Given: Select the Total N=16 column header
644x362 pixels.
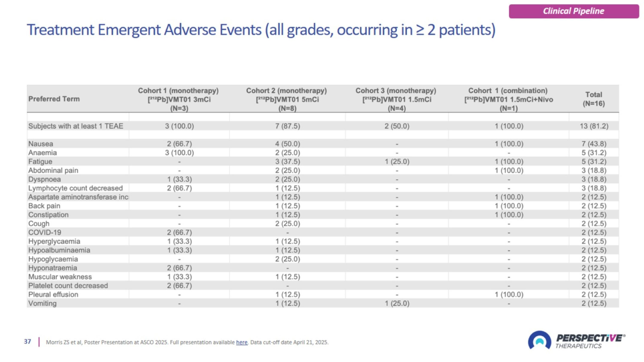Looking at the screenshot, I should click(x=594, y=99).
